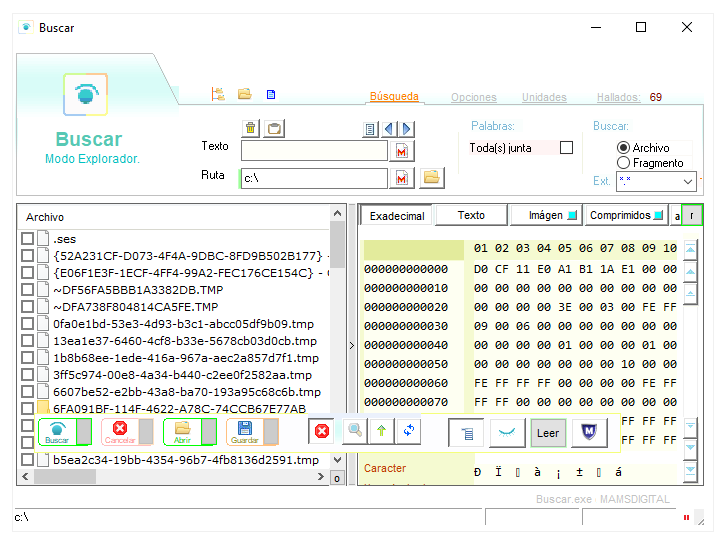The height and width of the screenshot is (540, 720).
Task: Click the small r button
Action: click(692, 215)
